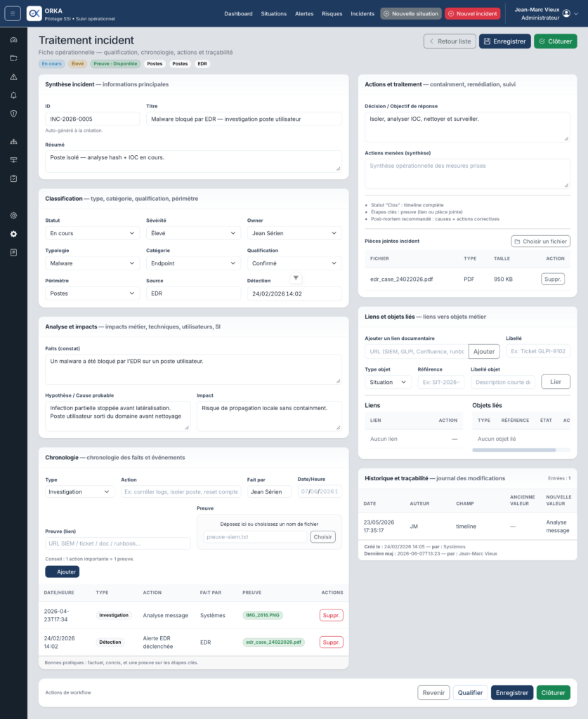Click Retour liste button
This screenshot has width=588, height=719.
(x=450, y=41)
